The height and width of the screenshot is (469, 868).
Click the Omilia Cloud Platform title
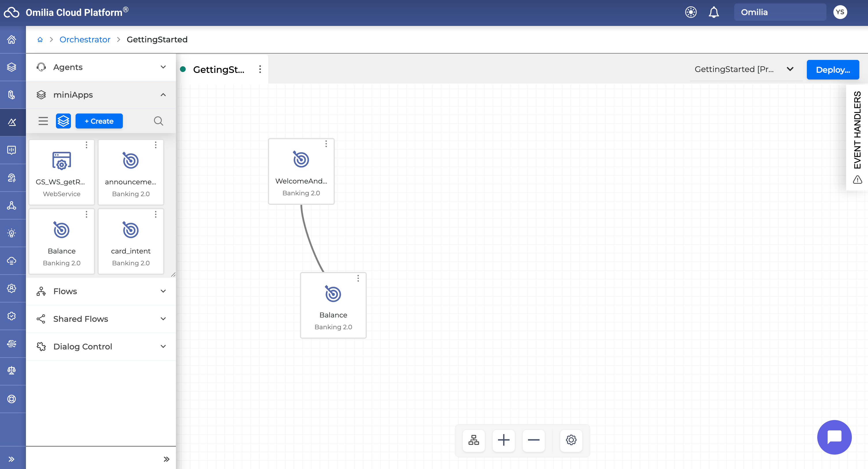pos(77,12)
